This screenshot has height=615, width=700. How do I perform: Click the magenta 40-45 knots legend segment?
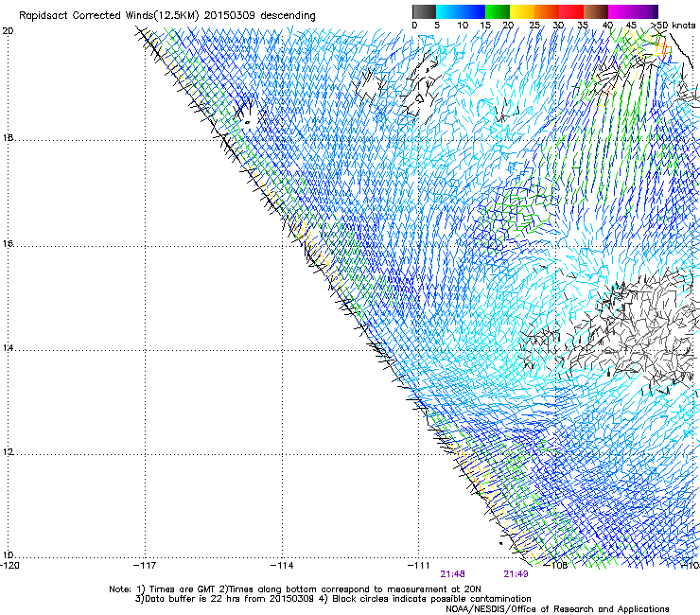click(x=621, y=11)
